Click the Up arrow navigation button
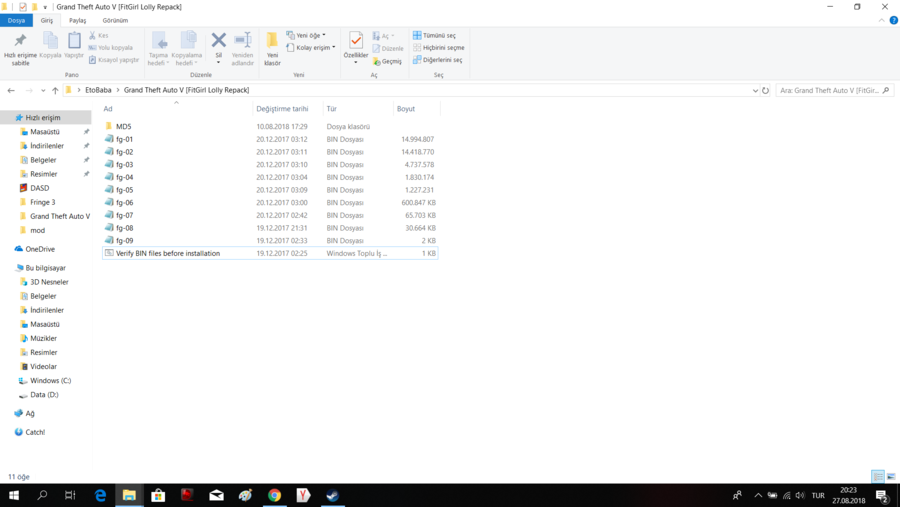The image size is (900, 507). pos(55,90)
